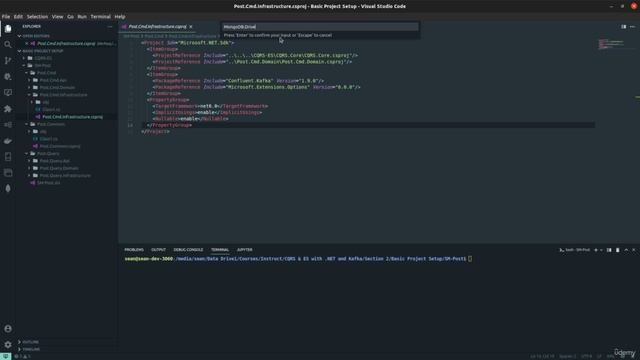Image resolution: width=640 pixels, height=360 pixels.
Task: Split the editor to the right
Action: (624, 27)
